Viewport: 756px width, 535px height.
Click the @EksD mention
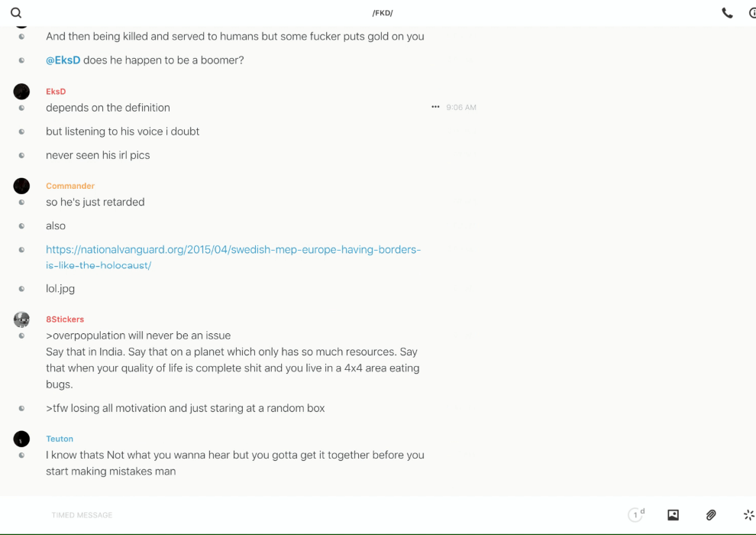pos(63,60)
